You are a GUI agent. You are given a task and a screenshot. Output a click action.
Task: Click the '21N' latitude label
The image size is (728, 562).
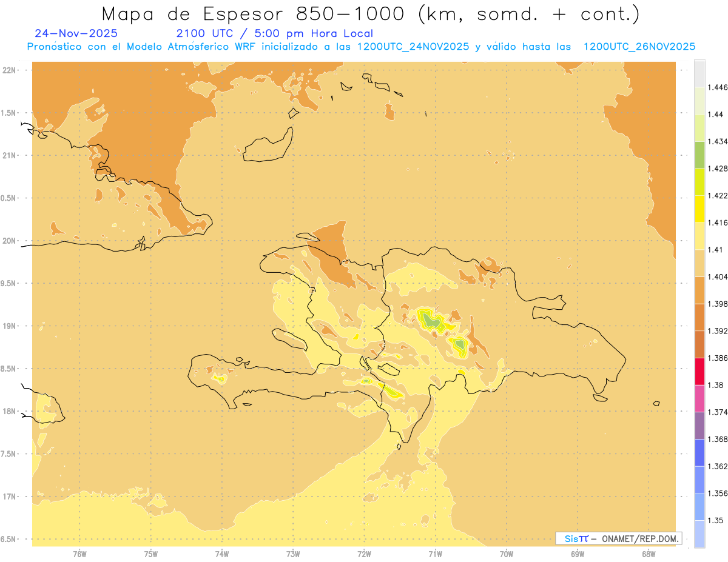[x=10, y=156]
